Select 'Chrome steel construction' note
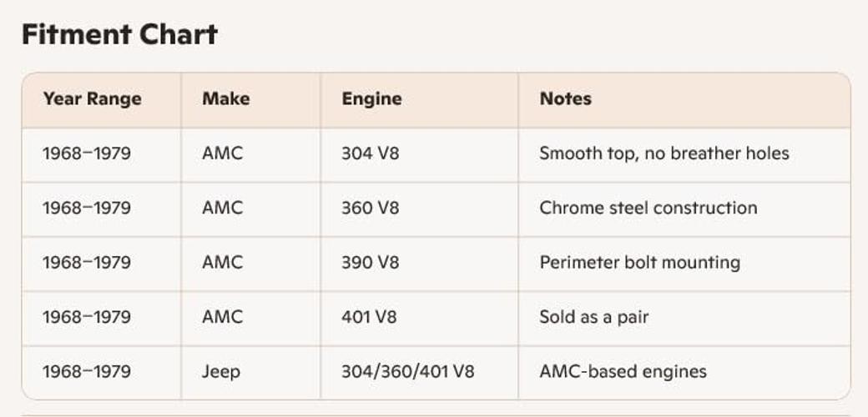The width and height of the screenshot is (868, 417). click(x=648, y=208)
